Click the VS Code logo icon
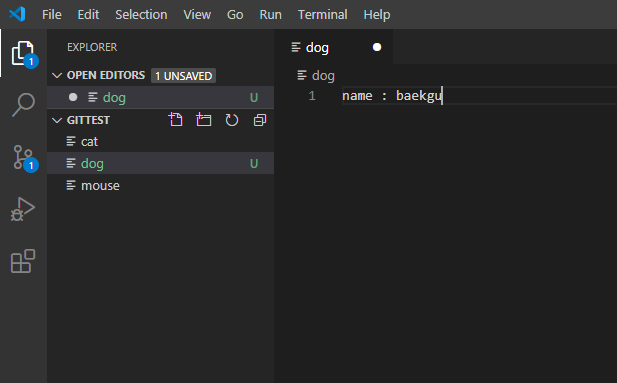617x383 pixels. point(17,15)
